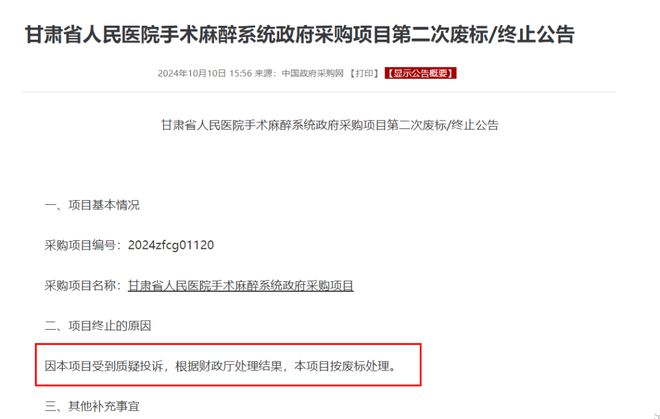Open the red 显示公告概要 button
This screenshot has width=660, height=419.
(420, 73)
